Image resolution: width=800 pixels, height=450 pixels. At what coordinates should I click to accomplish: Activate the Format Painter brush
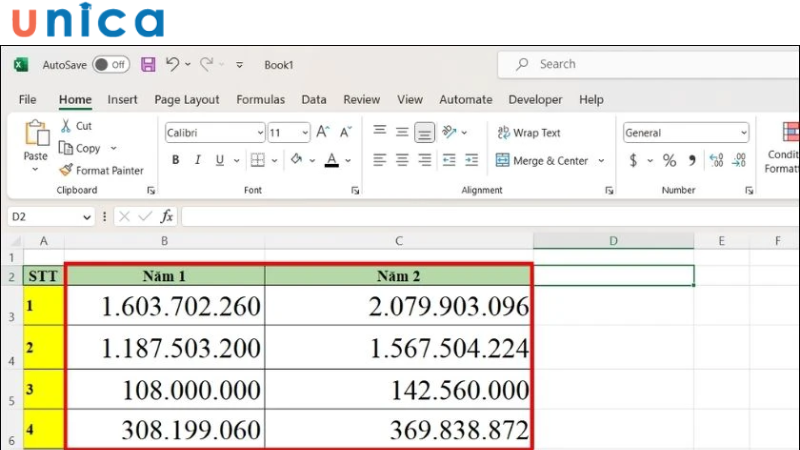click(101, 171)
